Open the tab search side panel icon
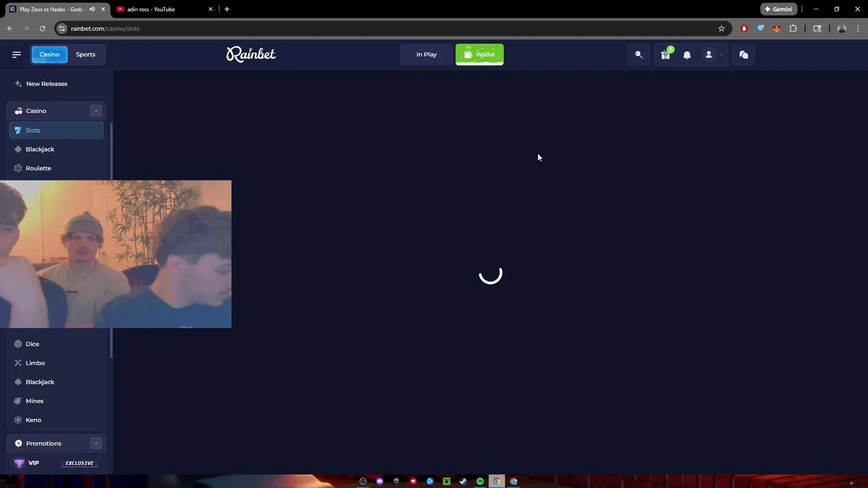868x488 pixels. point(817,28)
